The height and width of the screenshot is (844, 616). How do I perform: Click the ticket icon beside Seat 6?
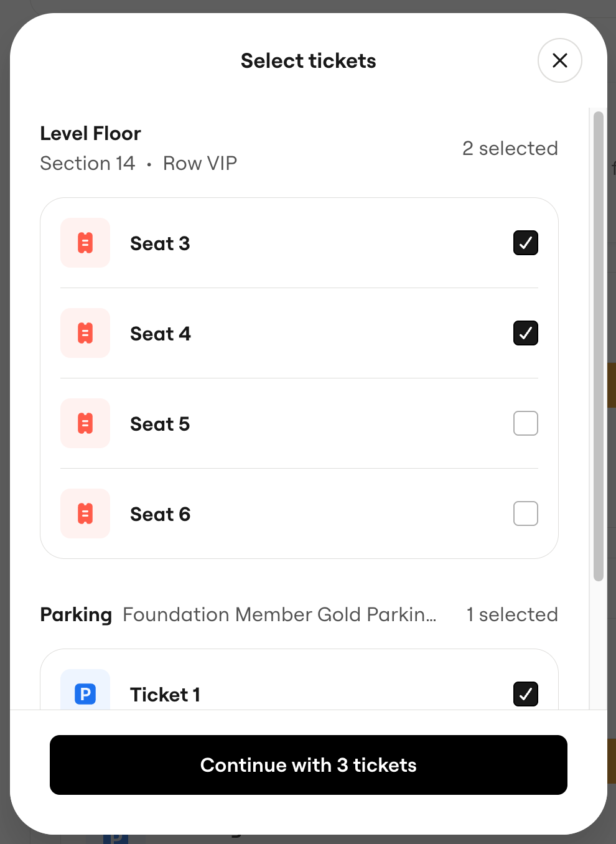(x=85, y=513)
